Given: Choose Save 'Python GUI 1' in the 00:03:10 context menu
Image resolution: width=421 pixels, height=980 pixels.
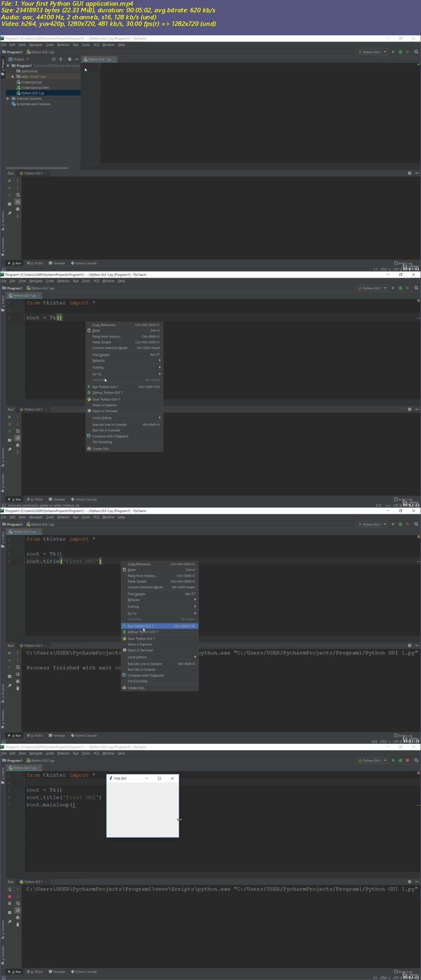Looking at the screenshot, I should (x=160, y=639).
